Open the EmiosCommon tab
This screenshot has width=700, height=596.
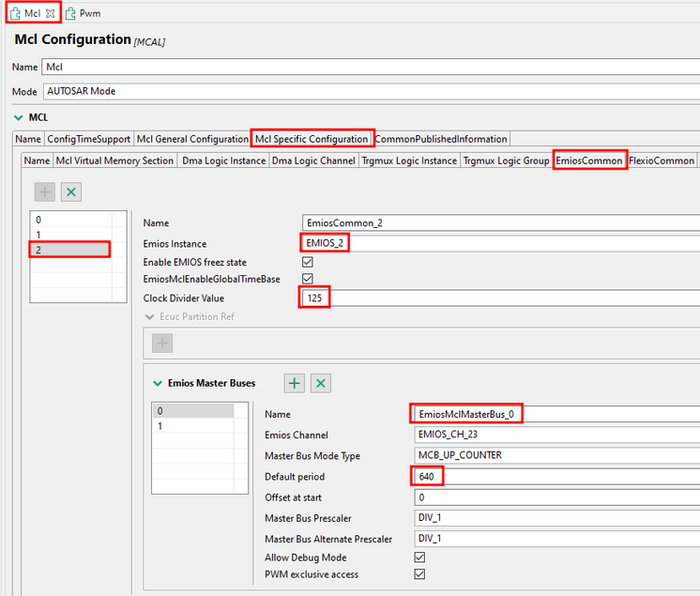pyautogui.click(x=589, y=160)
